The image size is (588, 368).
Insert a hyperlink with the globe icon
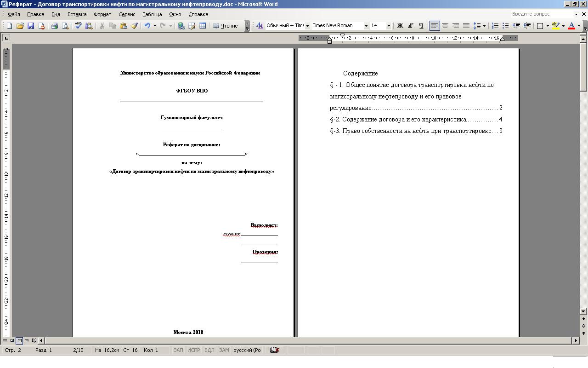[x=181, y=26]
